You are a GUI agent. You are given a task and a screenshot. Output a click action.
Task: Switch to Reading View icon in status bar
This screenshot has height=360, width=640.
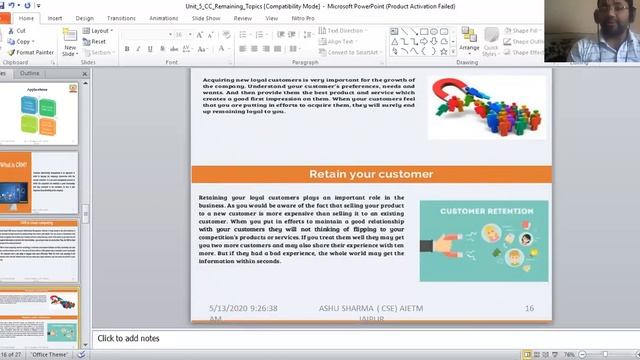tap(545, 355)
